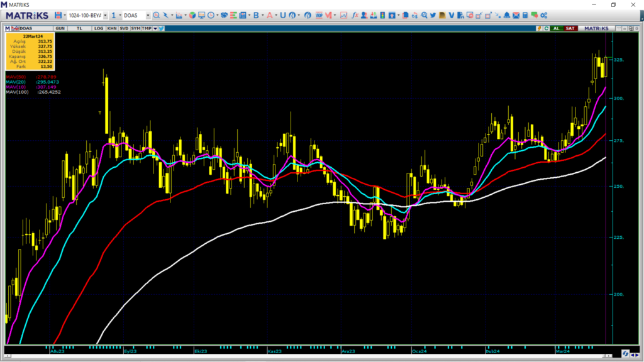
Task: Open the DOAS symbol dropdown
Action: click(148, 15)
